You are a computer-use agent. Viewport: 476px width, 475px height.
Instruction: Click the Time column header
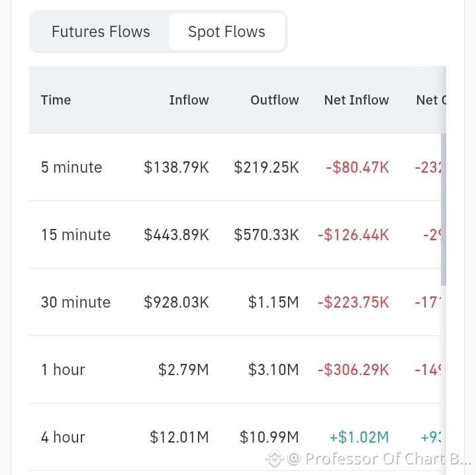[x=56, y=100]
